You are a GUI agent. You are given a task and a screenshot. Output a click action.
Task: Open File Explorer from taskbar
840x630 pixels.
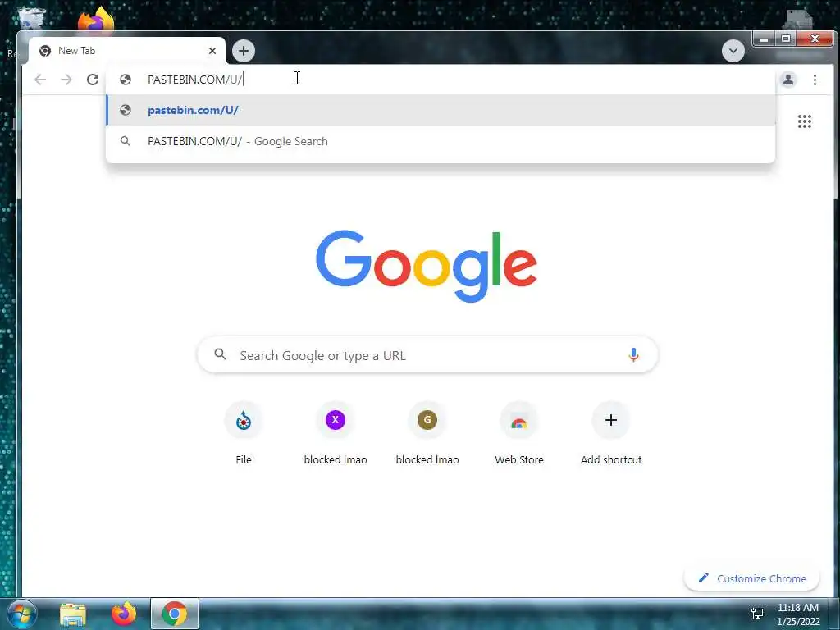point(73,614)
